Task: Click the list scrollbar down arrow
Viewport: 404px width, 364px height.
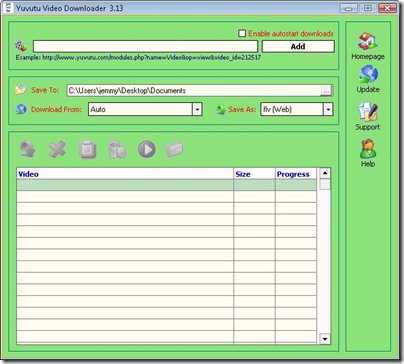Action: pyautogui.click(x=325, y=339)
